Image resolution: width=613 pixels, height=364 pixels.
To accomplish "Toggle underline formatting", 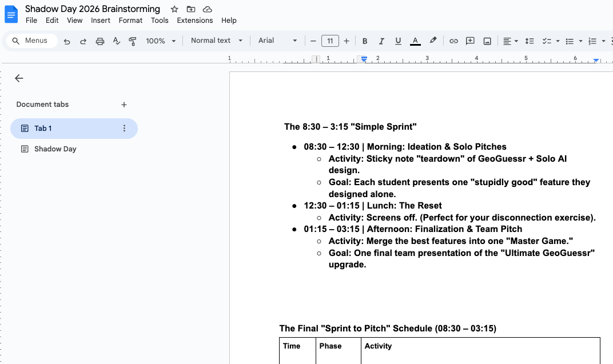I will pos(398,41).
